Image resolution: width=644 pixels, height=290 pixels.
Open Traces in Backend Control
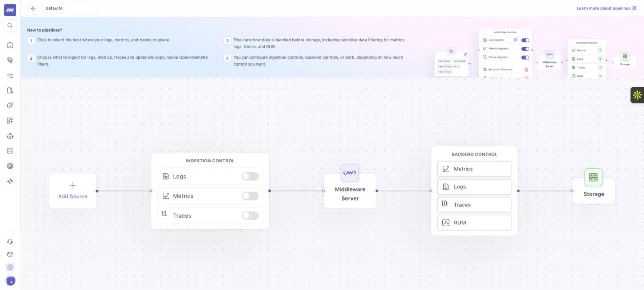pyautogui.click(x=474, y=205)
